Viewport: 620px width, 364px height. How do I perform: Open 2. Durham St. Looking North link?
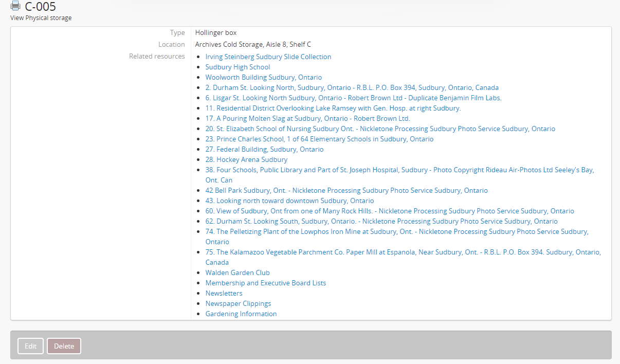click(x=352, y=87)
